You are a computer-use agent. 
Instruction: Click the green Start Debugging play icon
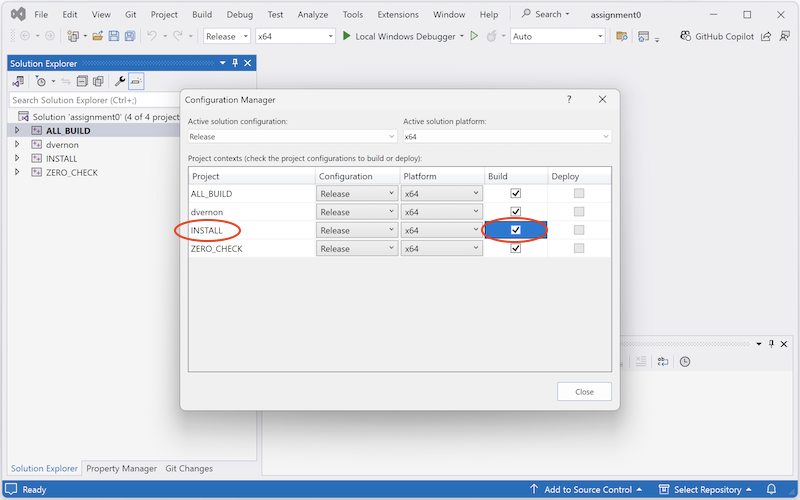tap(346, 36)
